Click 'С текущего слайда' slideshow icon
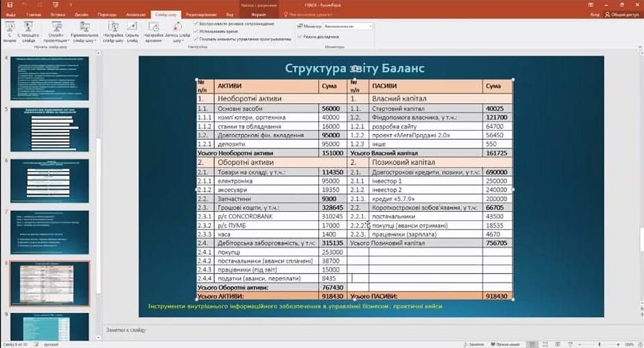Screen dimensions: 644x348 [28, 30]
